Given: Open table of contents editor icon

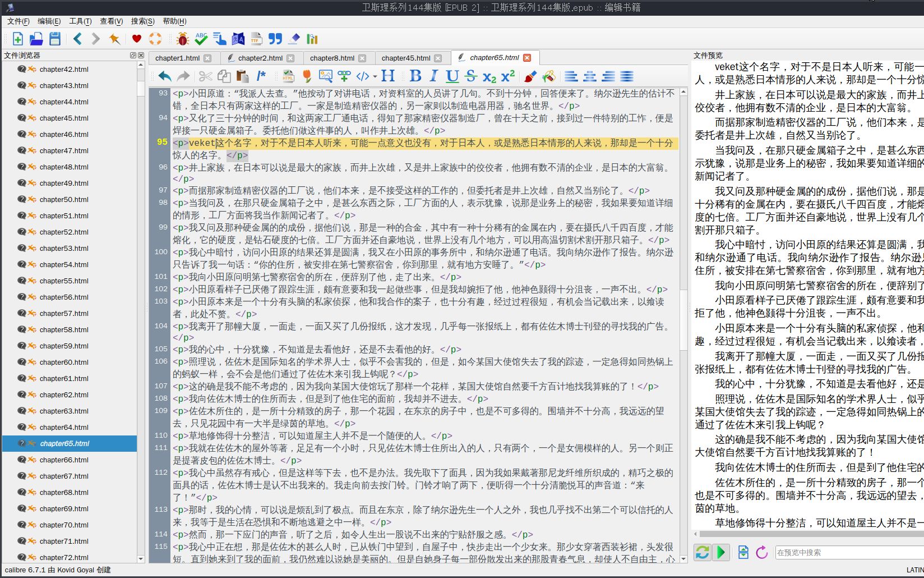Looking at the screenshot, I should (219, 39).
